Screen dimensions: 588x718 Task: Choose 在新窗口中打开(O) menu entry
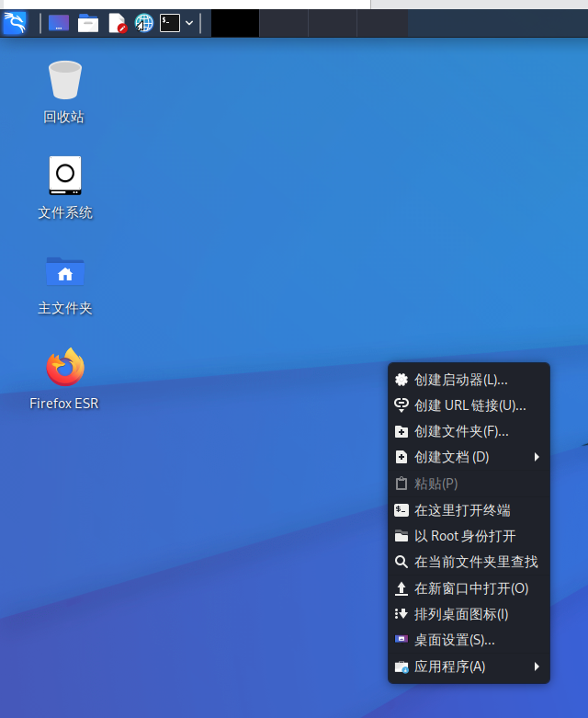tap(469, 588)
